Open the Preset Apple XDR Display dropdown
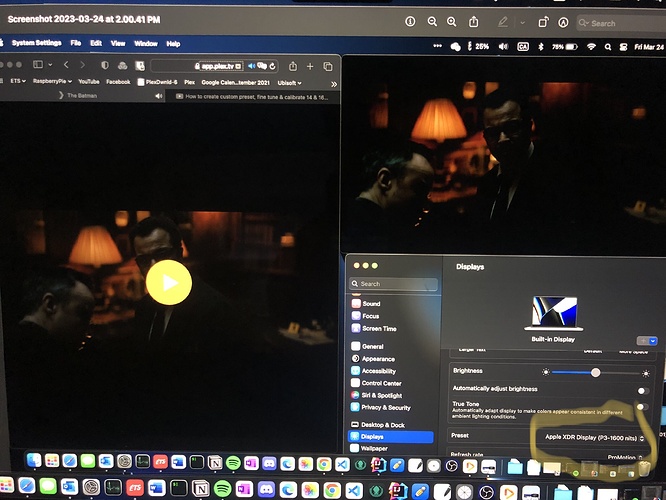The image size is (666, 500). [x=594, y=438]
